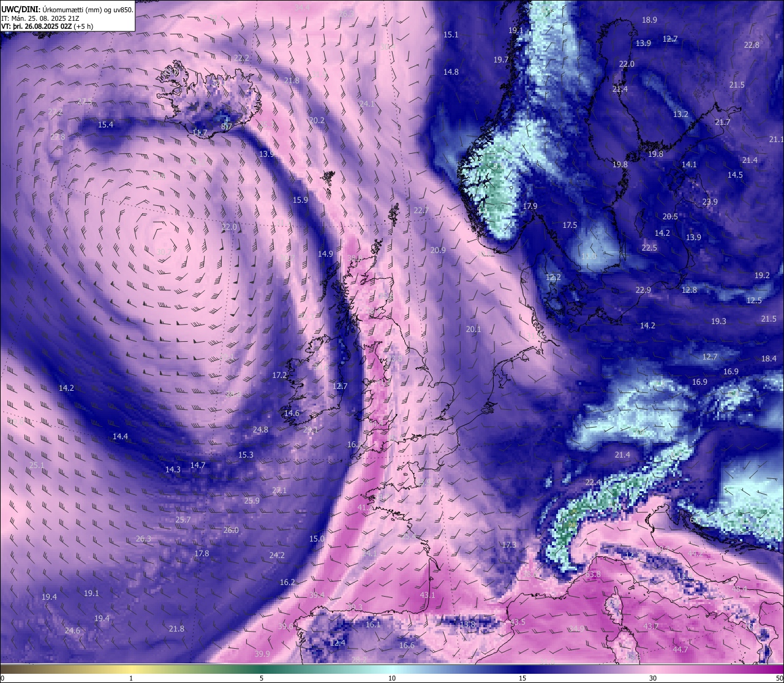Click the map value 20.9
Image resolution: width=784 pixels, height=683 pixels.
pyautogui.click(x=438, y=251)
